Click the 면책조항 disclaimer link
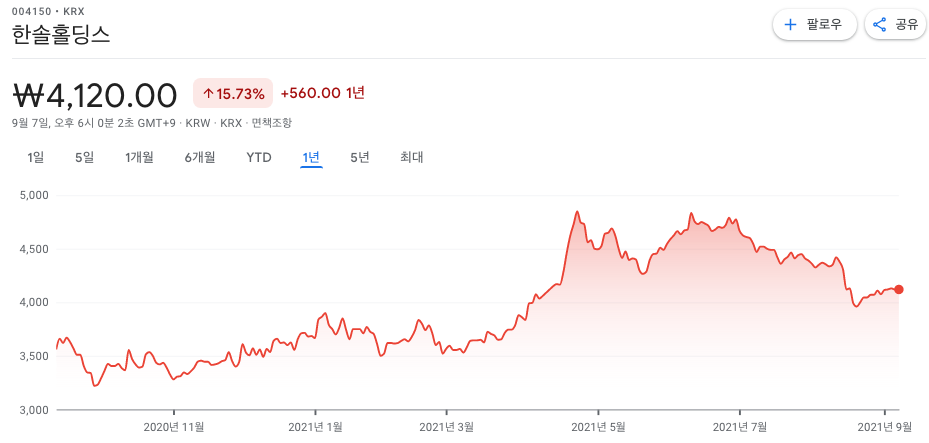The image size is (929, 443). pyautogui.click(x=271, y=123)
